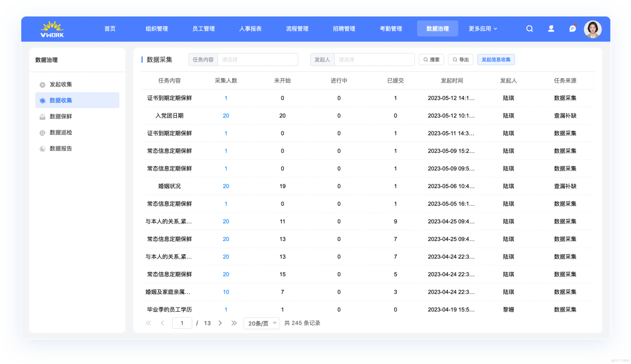Switch to the 考勤管理 menu tab
The image size is (631, 364).
391,28
